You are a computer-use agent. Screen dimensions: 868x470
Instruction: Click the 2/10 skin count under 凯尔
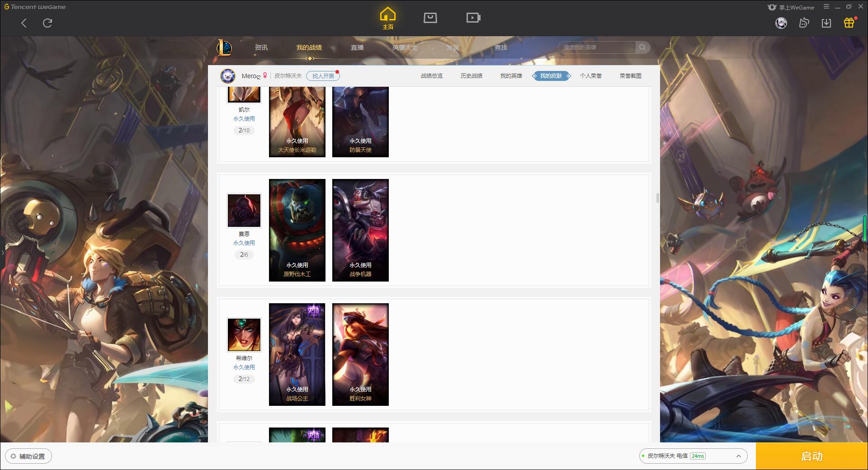click(244, 131)
